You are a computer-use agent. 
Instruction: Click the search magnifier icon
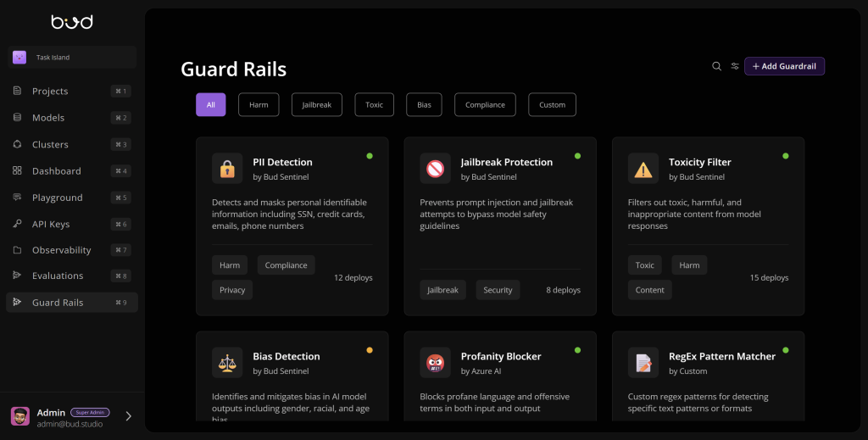(x=716, y=66)
